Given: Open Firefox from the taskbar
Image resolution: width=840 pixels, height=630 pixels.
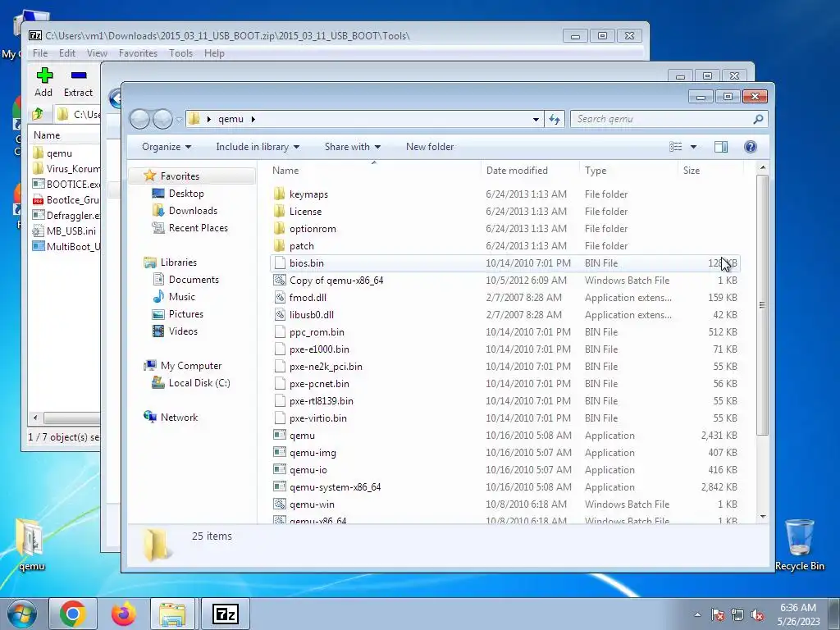Looking at the screenshot, I should tap(124, 614).
